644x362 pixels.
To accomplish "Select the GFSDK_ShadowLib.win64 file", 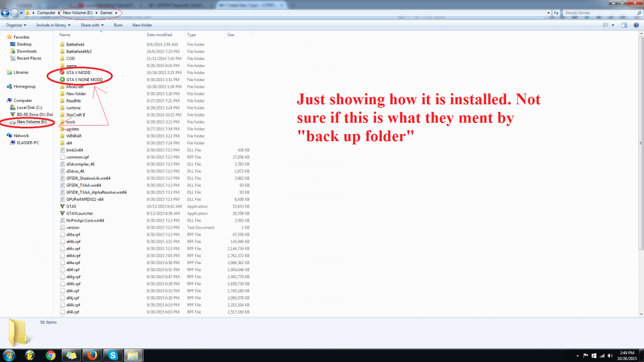I will [88, 178].
